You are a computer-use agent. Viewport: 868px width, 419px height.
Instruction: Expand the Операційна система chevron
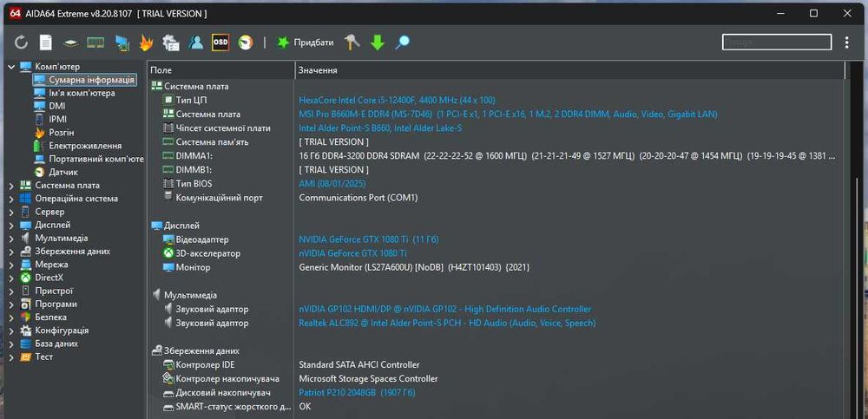(11, 199)
